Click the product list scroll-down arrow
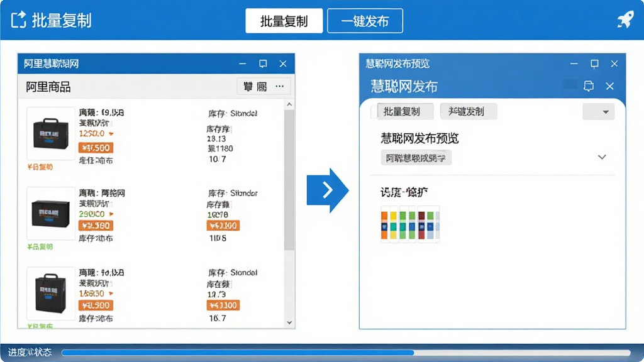The height and width of the screenshot is (362, 644). pyautogui.click(x=289, y=322)
